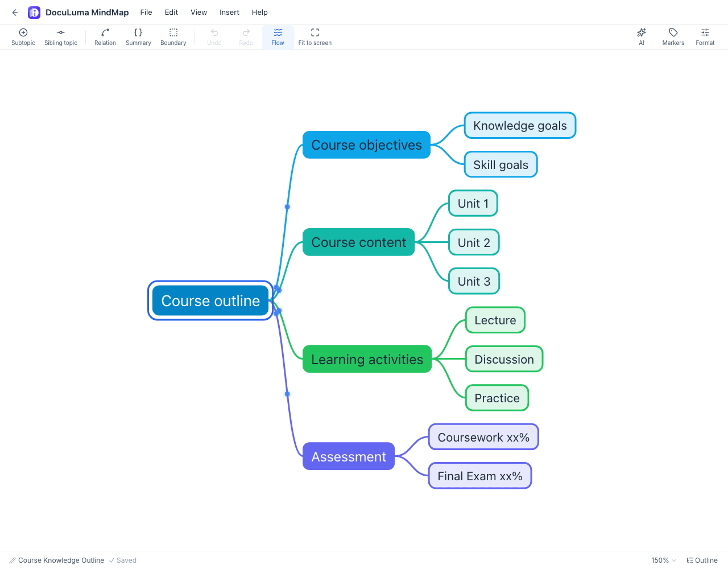The width and height of the screenshot is (728, 569).
Task: Select the Final Exam xx% node
Action: [480, 476]
